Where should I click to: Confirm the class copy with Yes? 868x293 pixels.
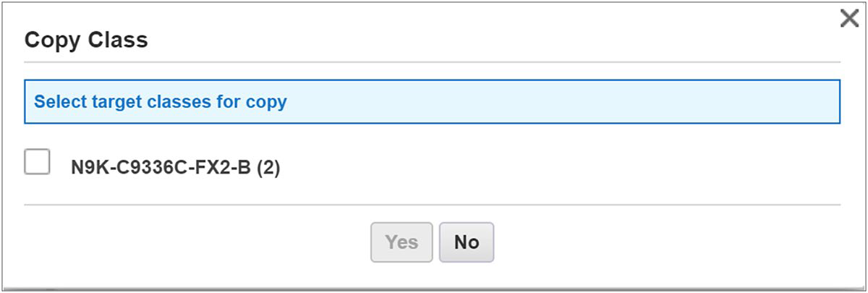[401, 242]
